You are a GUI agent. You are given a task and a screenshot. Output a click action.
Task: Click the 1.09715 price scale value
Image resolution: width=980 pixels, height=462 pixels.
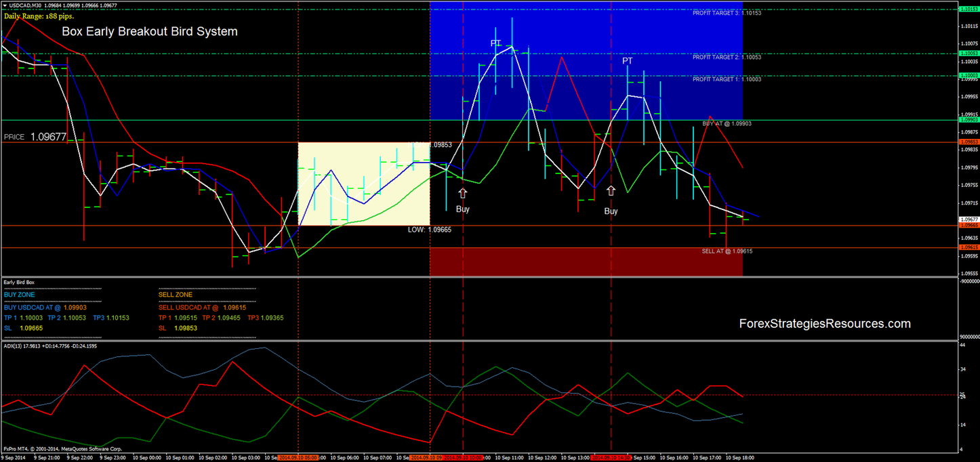click(968, 203)
